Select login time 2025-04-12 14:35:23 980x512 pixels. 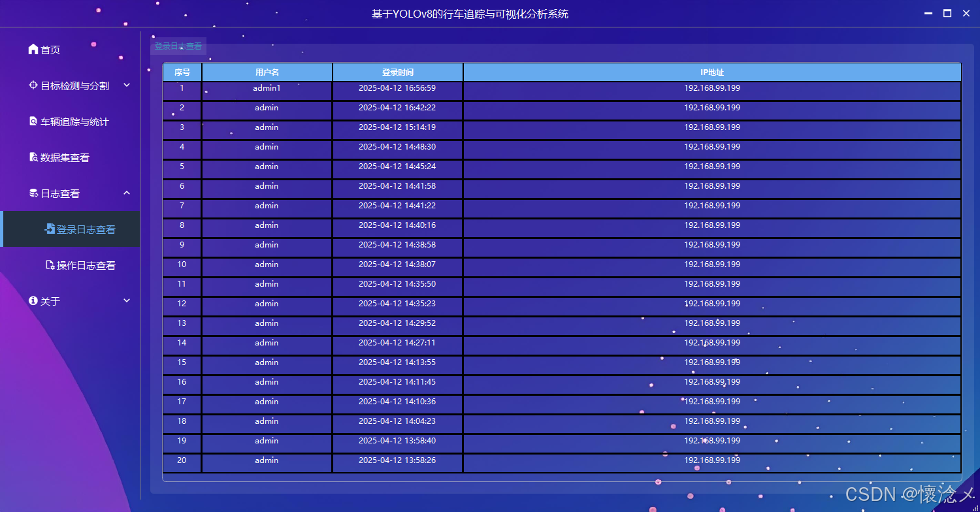[x=397, y=304]
